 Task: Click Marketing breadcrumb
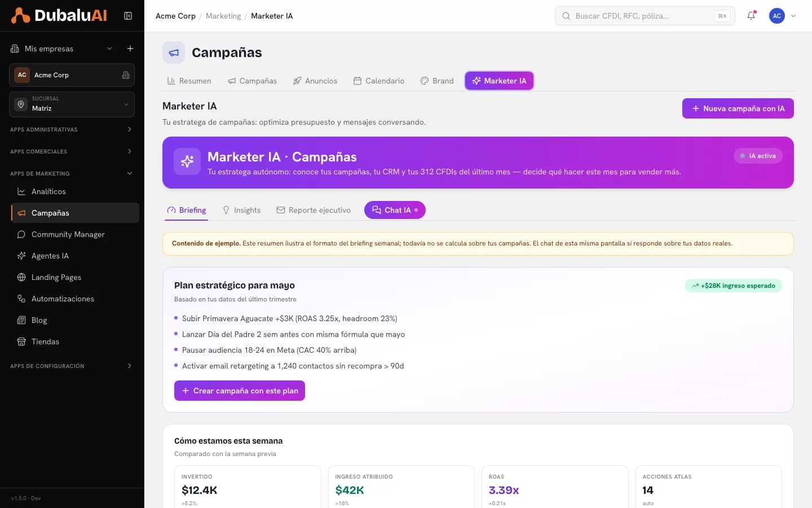pos(223,16)
